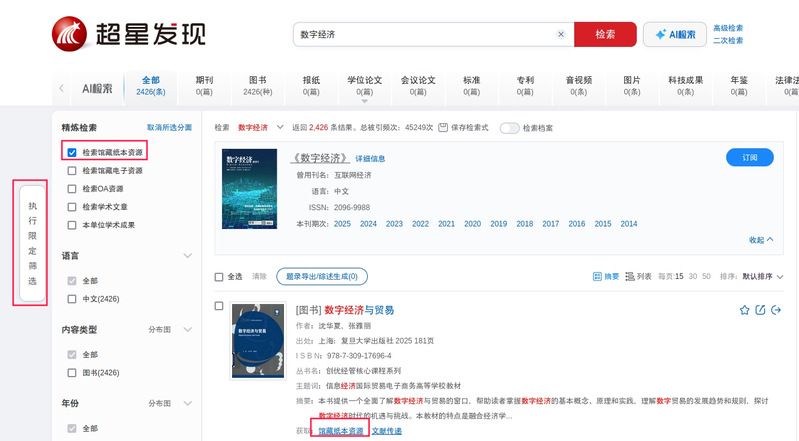Open AI检索 with the sparkle button
The image size is (799, 441).
pos(675,34)
